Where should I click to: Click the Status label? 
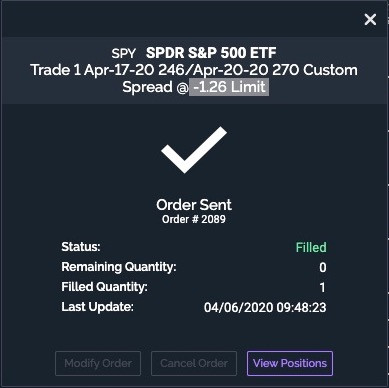pyautogui.click(x=81, y=247)
